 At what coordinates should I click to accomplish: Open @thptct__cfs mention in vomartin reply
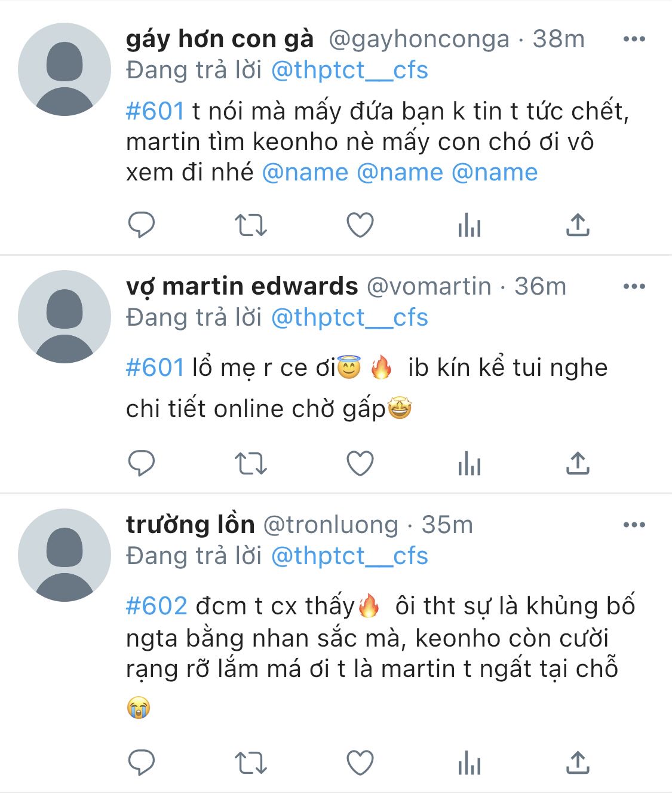349,317
